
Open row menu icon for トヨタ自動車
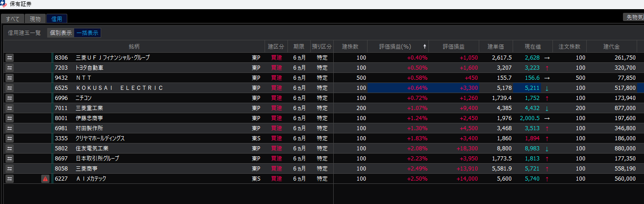10,68
